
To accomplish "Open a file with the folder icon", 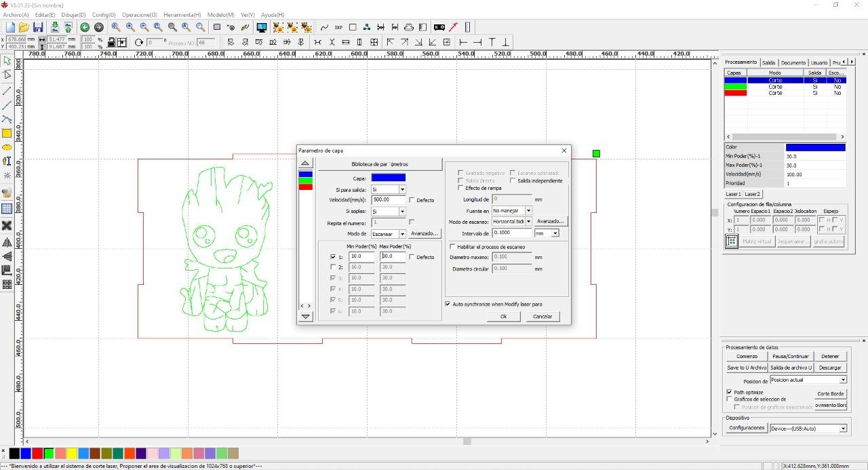I will [x=24, y=27].
